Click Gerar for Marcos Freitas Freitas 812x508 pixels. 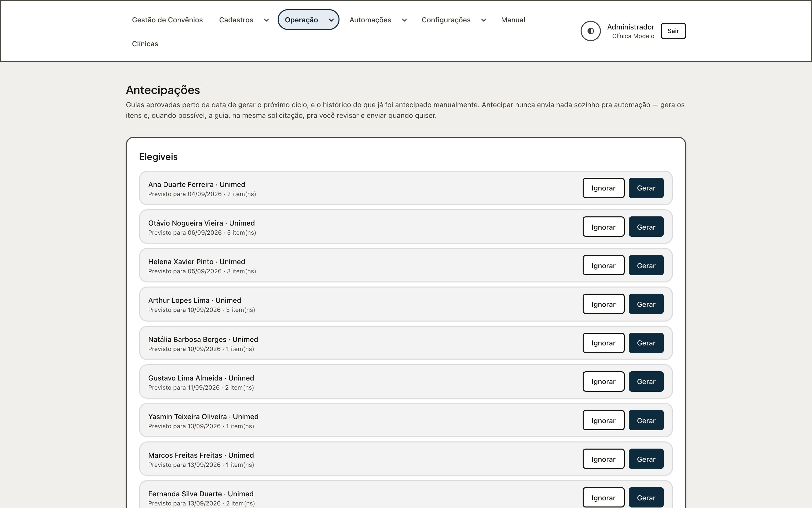point(646,459)
